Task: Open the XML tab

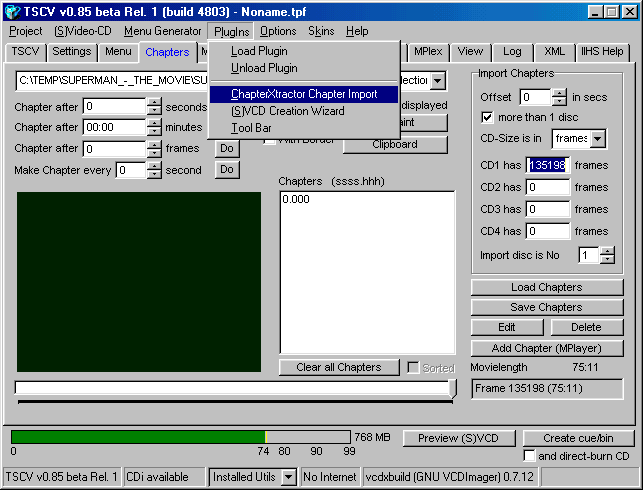Action: [x=554, y=51]
